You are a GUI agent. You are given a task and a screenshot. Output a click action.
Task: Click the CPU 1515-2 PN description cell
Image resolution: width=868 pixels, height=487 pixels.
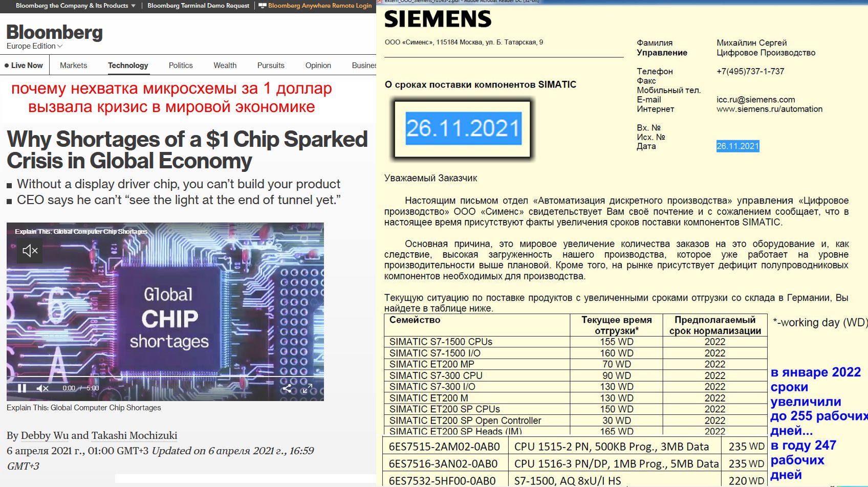click(x=616, y=447)
